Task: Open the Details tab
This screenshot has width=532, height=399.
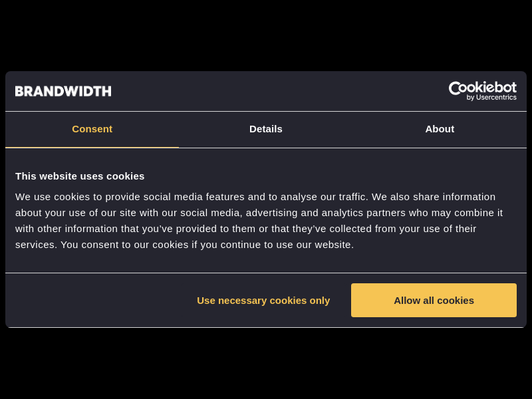Action: point(266,129)
